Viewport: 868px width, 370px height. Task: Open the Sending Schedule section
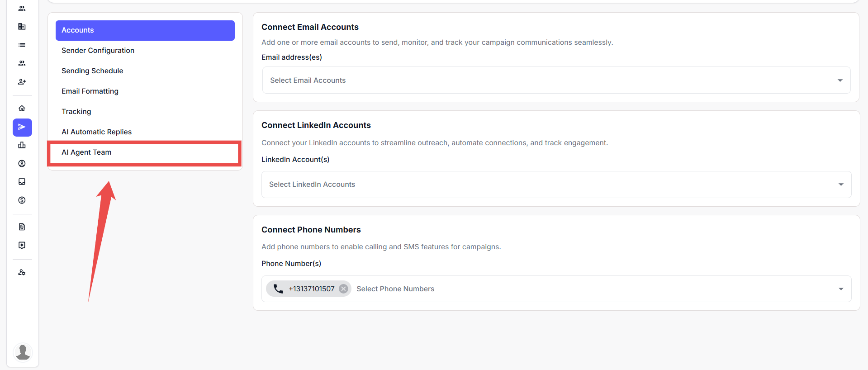(x=92, y=71)
